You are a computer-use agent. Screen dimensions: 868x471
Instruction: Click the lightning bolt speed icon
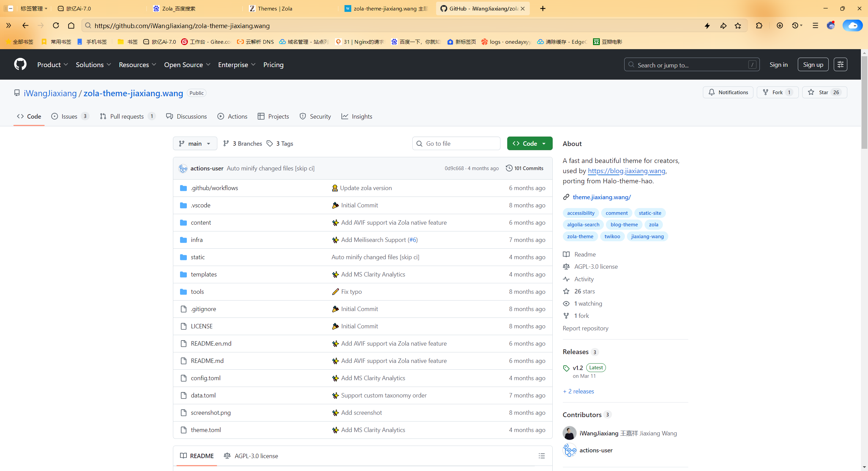(x=707, y=26)
